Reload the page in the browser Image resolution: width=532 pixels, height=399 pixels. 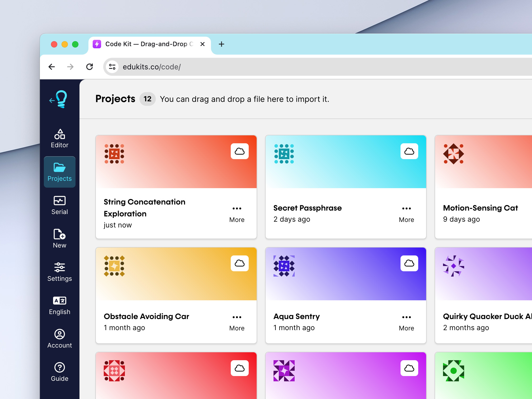(90, 67)
